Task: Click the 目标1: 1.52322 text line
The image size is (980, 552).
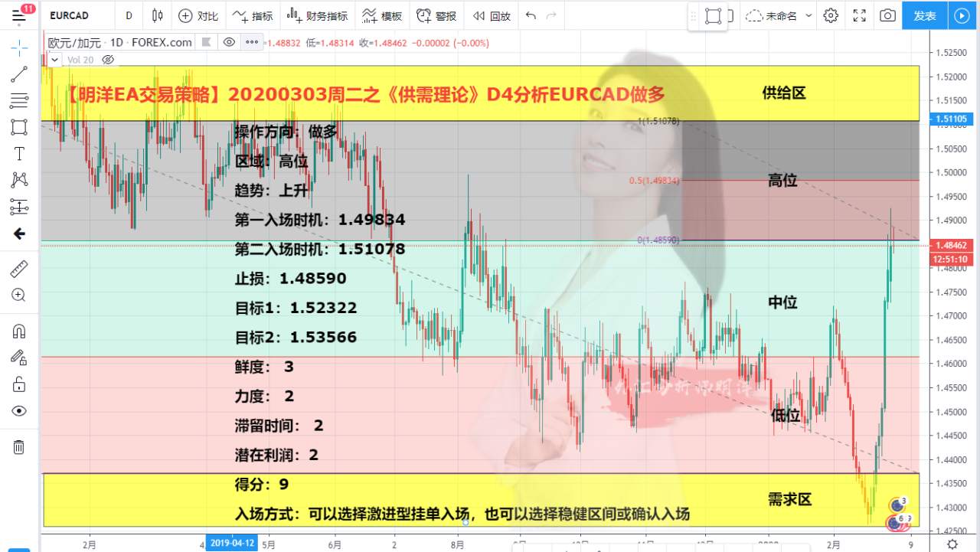Action: coord(296,308)
